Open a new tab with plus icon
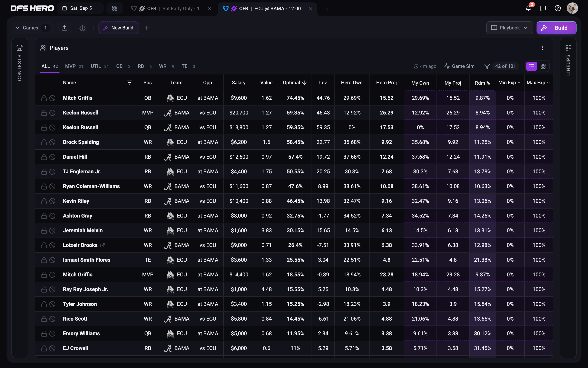 point(327,9)
